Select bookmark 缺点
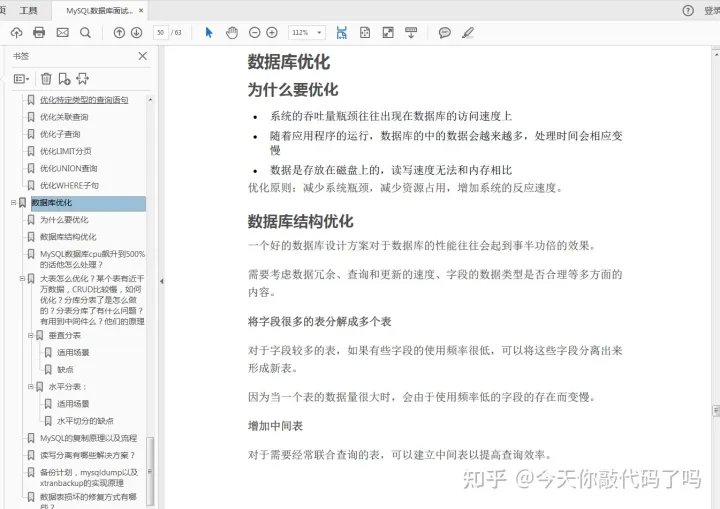 [65, 370]
